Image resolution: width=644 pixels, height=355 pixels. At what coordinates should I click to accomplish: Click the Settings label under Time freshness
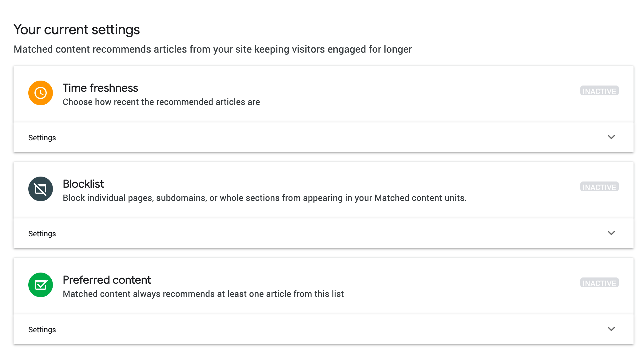pyautogui.click(x=42, y=138)
